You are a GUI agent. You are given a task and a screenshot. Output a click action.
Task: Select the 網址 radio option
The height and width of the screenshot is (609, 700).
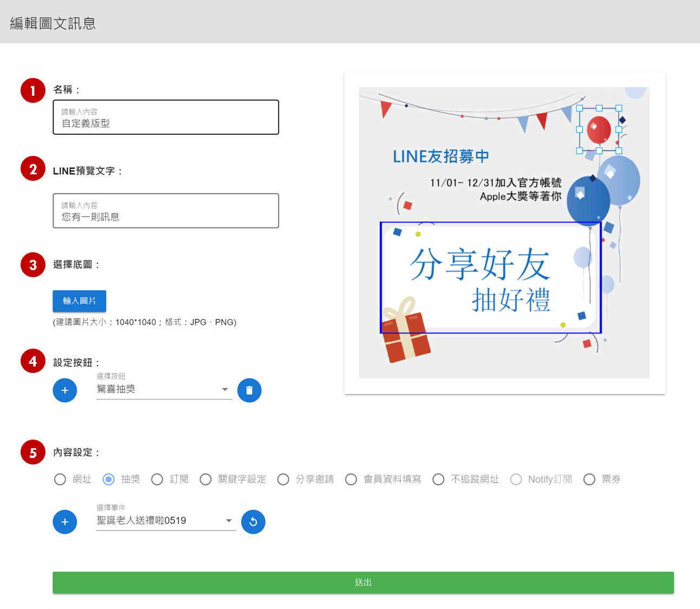(x=60, y=479)
